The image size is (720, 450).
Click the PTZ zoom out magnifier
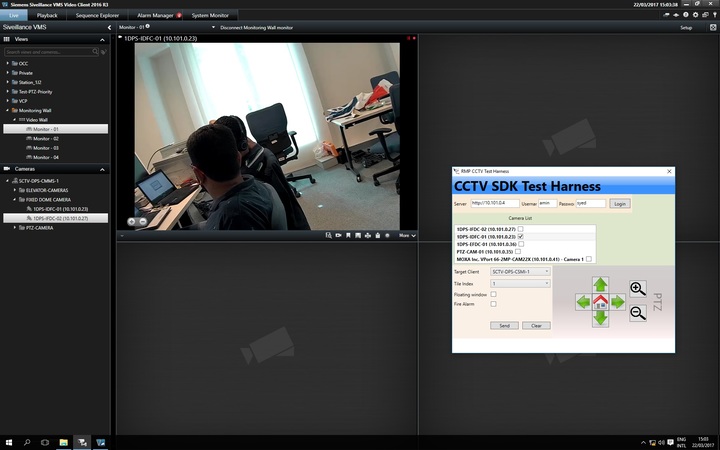coord(637,313)
